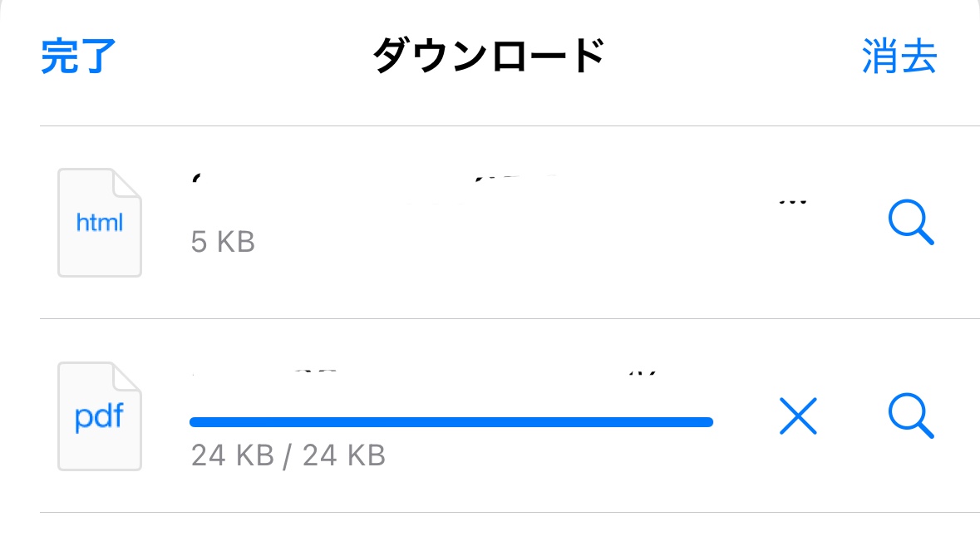Click the pdf label inside the file icon
The height and width of the screenshot is (541, 980).
(x=100, y=417)
